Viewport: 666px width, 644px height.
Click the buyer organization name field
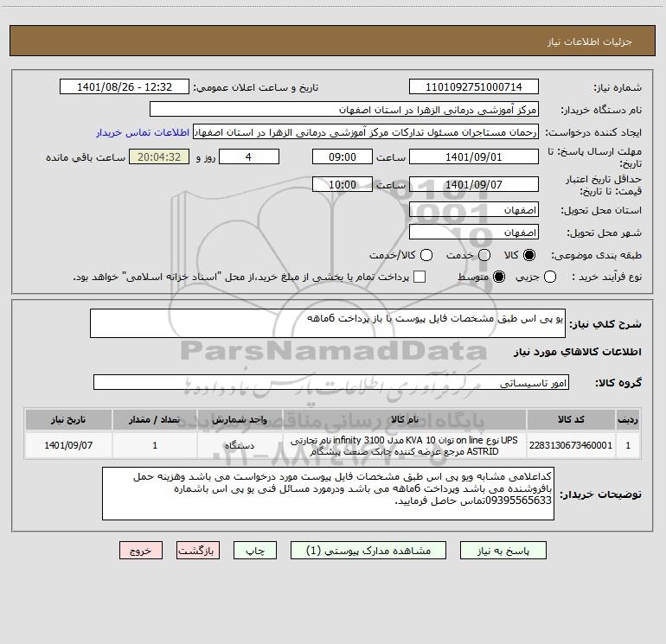point(344,110)
